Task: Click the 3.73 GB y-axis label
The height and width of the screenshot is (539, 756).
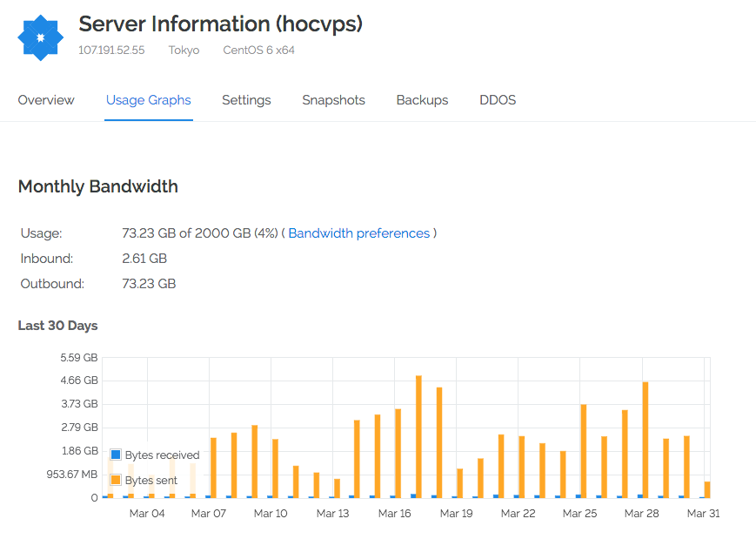Action: click(79, 404)
